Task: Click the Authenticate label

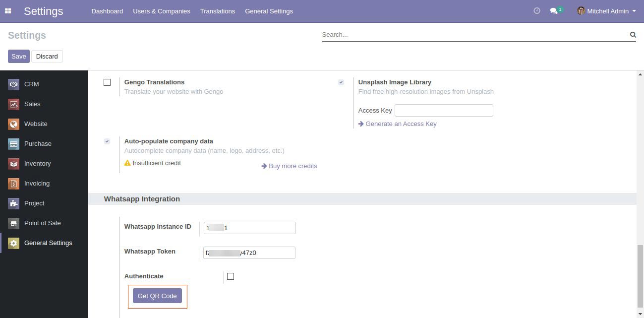Action: tap(144, 276)
